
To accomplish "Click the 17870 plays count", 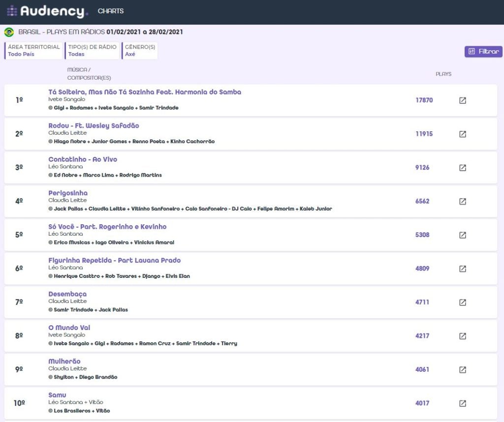I will [x=424, y=100].
